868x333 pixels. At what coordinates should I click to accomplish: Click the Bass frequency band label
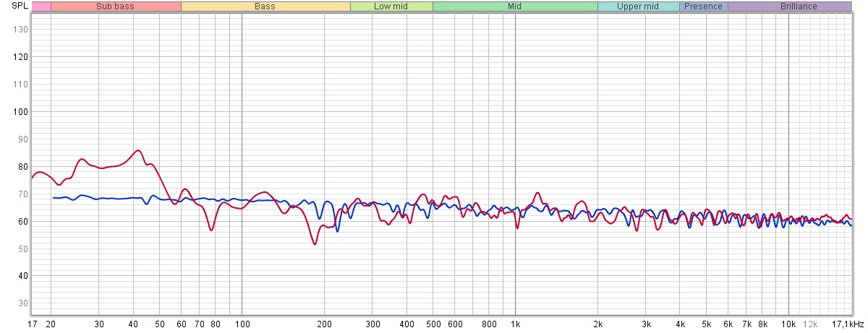click(265, 7)
